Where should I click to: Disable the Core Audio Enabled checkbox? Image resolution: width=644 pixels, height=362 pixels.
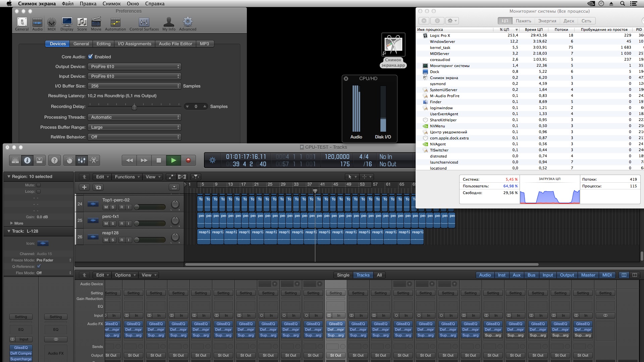point(91,57)
